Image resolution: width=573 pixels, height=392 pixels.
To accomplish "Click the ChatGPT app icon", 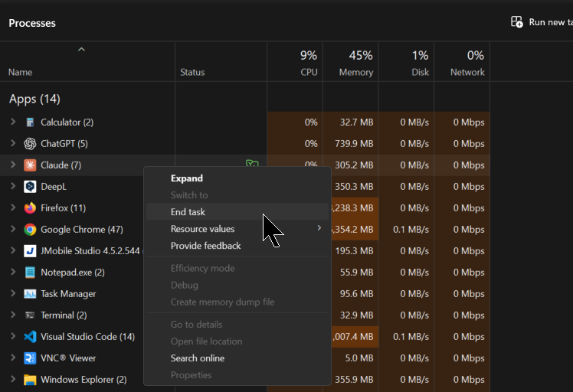I will pos(30,144).
